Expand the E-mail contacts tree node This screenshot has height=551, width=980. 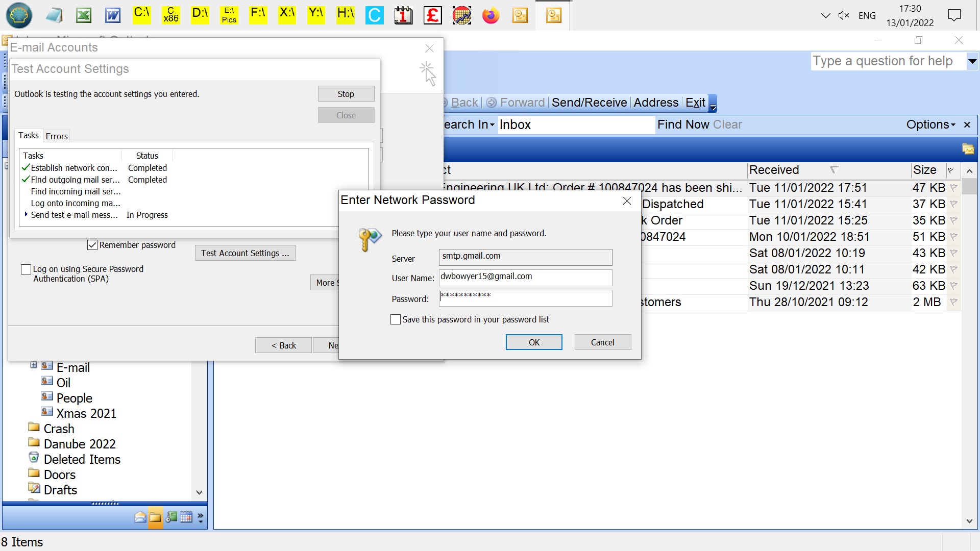(x=34, y=365)
